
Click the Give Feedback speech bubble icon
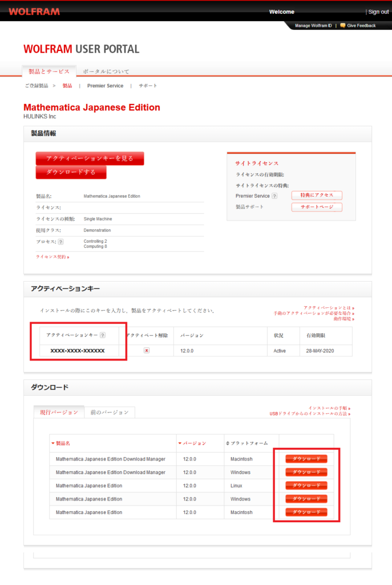point(342,26)
